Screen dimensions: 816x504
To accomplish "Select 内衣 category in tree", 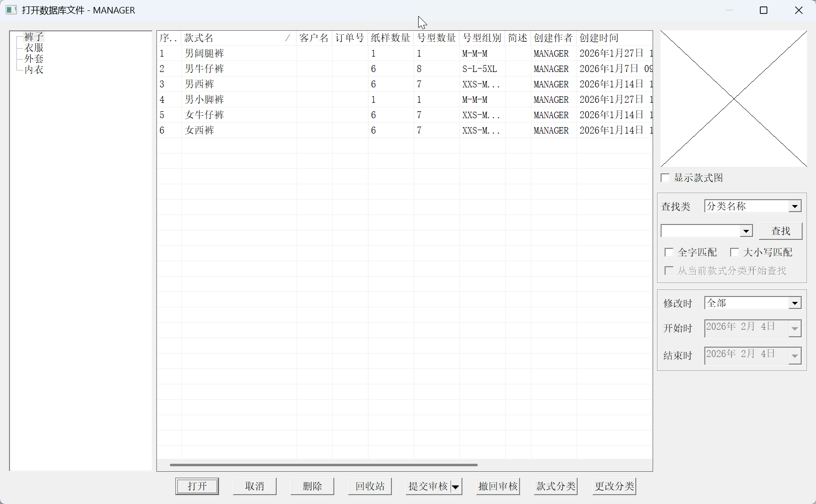I will [x=34, y=70].
